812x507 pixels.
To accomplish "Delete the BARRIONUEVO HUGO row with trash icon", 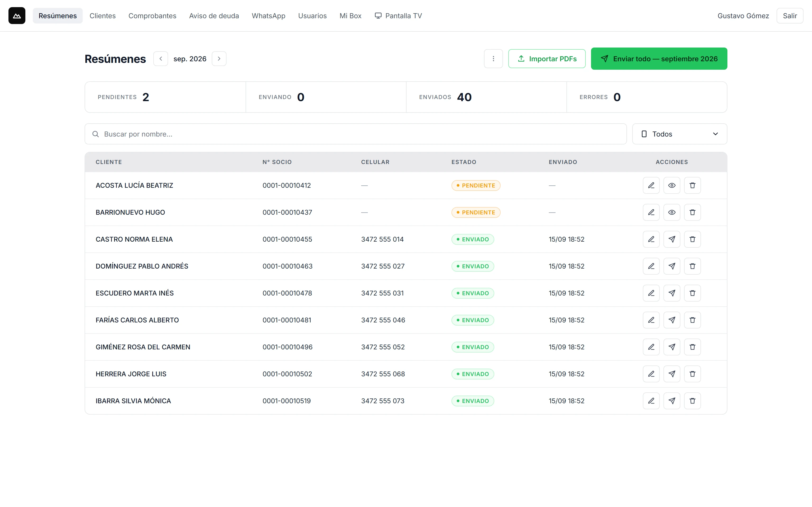I will (x=692, y=212).
